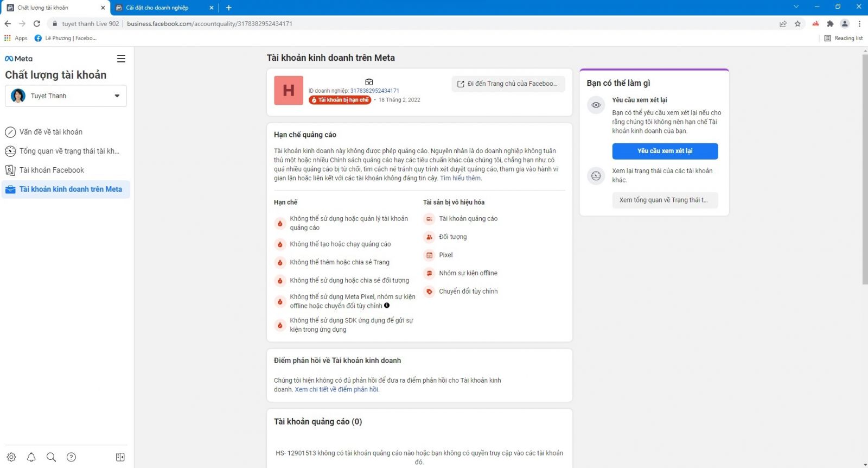The width and height of the screenshot is (868, 468).
Task: Reload the page with refresh icon
Action: click(37, 23)
